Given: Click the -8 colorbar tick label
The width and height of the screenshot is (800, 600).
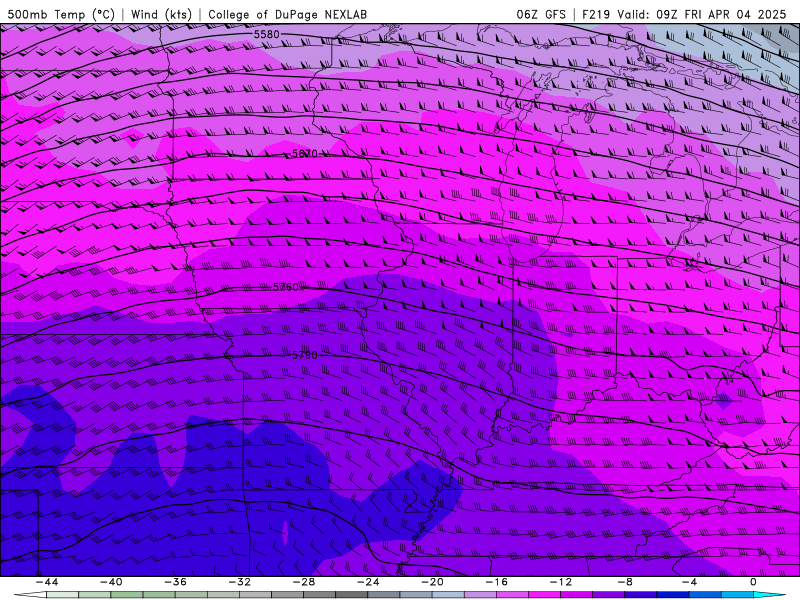Looking at the screenshot, I should click(x=625, y=582).
